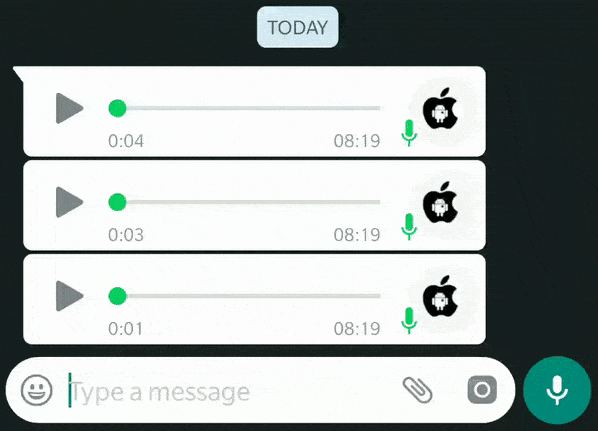Play the 0:01 voice message

point(69,296)
